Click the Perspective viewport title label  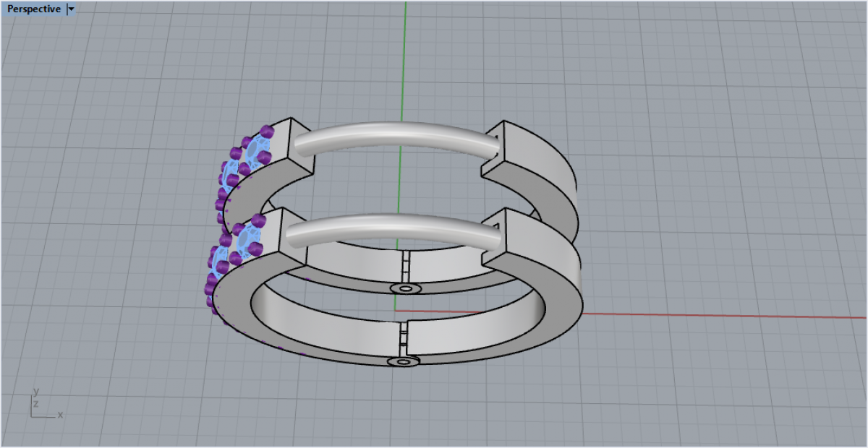[x=34, y=9]
